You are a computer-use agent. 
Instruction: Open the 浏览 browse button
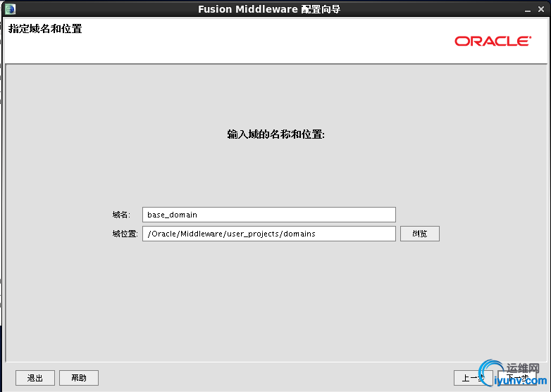pyautogui.click(x=419, y=234)
